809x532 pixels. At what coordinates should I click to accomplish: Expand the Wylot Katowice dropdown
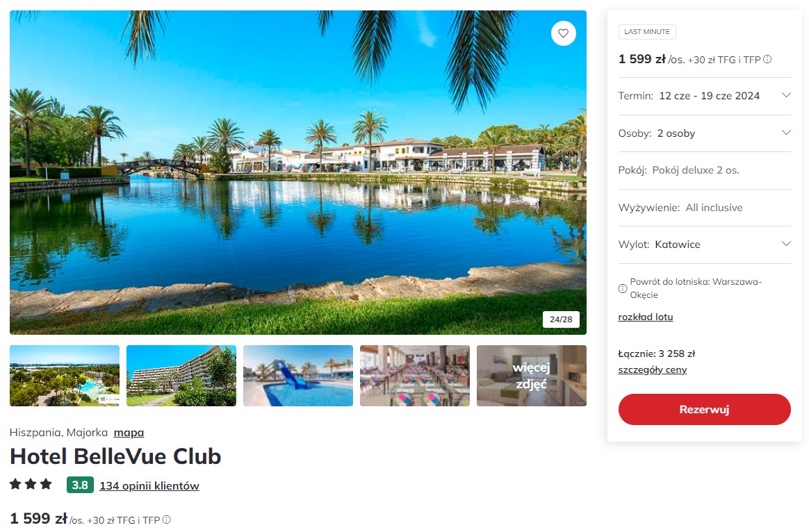704,244
